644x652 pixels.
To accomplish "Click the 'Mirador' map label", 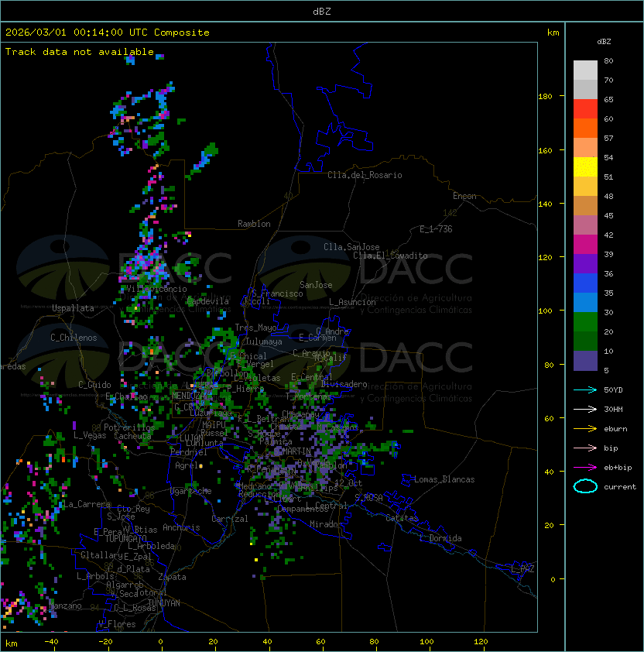I will coord(327,524).
